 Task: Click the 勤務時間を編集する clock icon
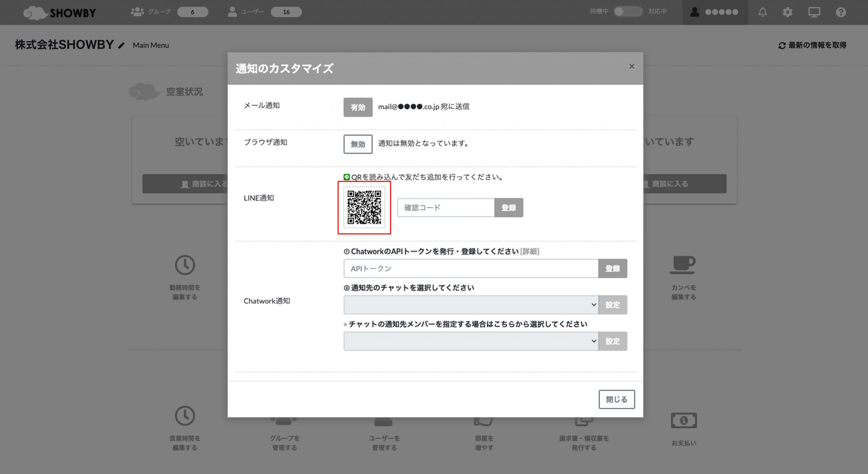(x=185, y=265)
